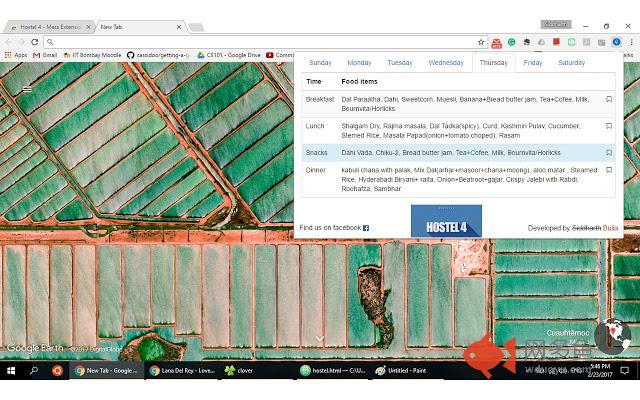Close the New Tab browser tab
Image resolution: width=640 pixels, height=400 pixels.
point(179,27)
